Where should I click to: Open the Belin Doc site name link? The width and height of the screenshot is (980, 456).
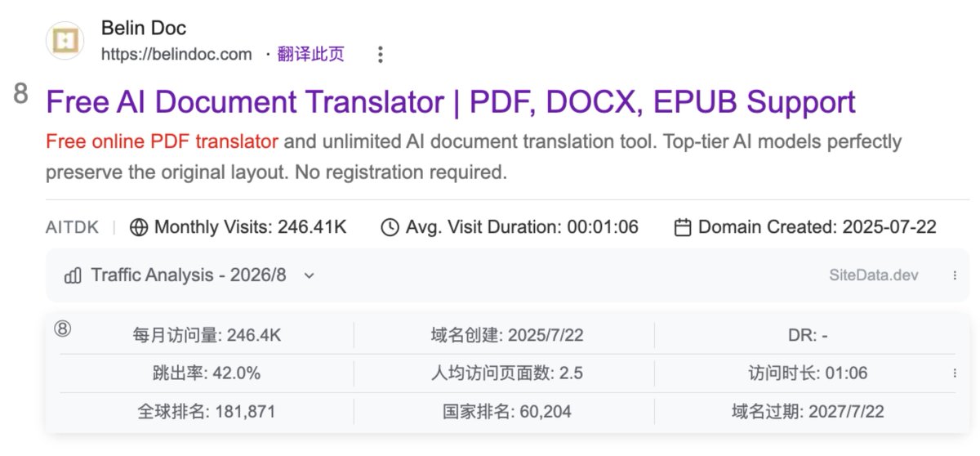144,28
